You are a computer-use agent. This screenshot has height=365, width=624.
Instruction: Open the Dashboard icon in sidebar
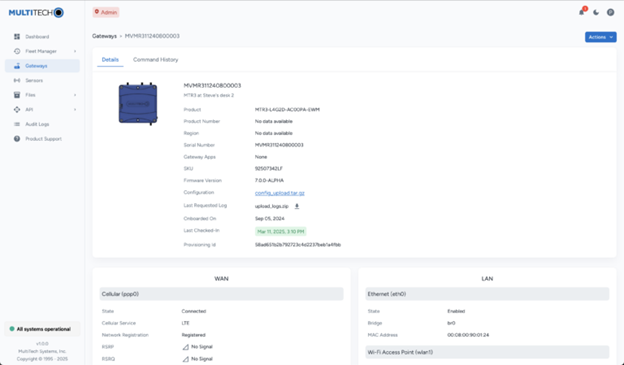[x=17, y=37]
